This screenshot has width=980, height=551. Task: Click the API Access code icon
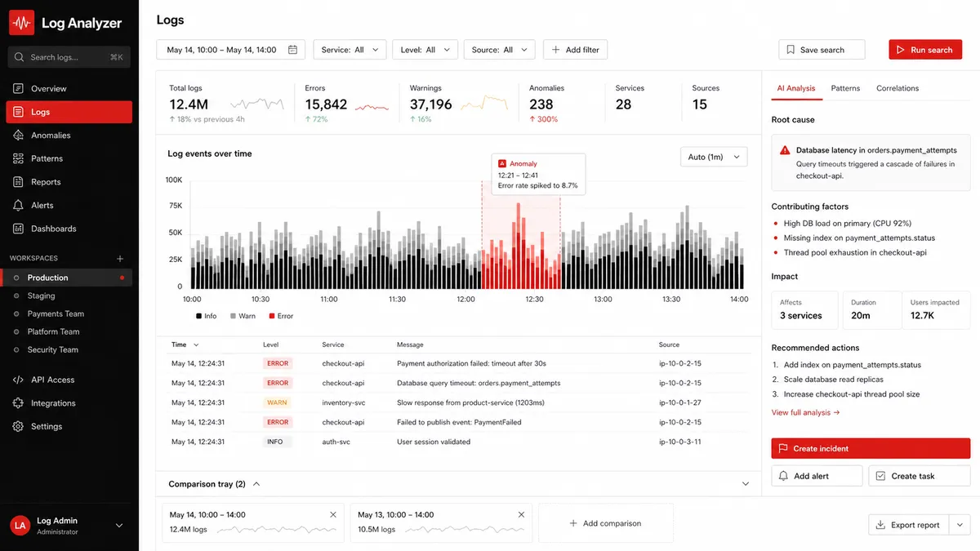point(19,380)
